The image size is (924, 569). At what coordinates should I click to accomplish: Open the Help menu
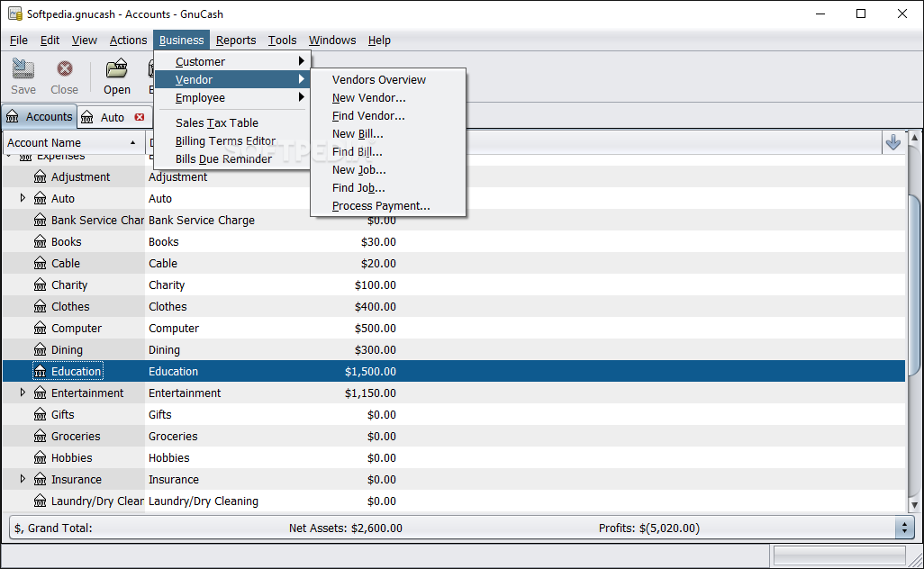coord(379,40)
